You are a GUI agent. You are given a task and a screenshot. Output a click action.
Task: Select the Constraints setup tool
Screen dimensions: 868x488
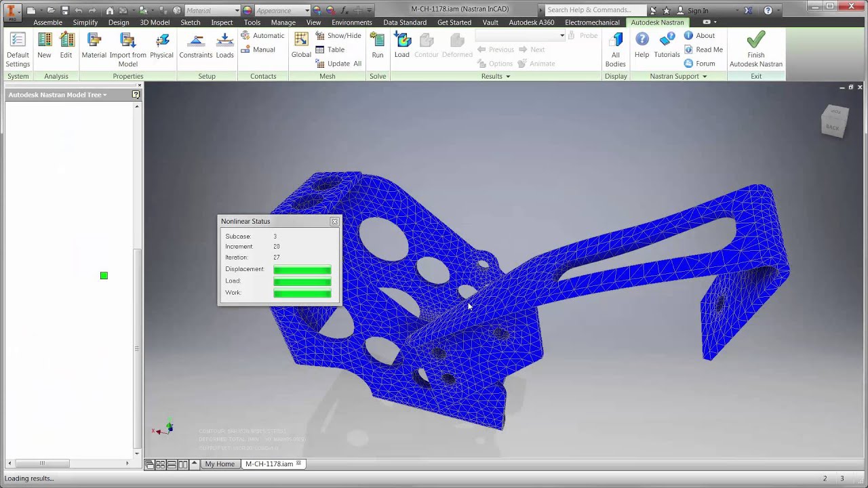point(195,46)
